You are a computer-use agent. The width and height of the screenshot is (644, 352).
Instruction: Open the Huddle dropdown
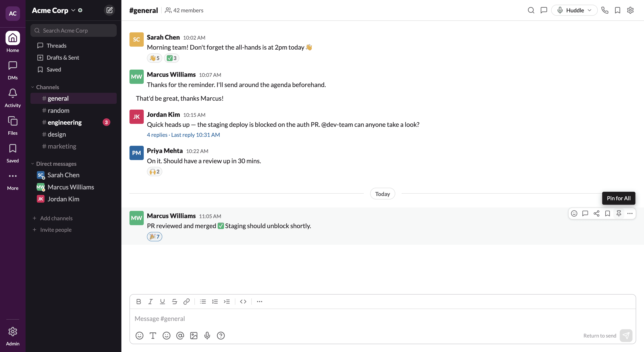coord(574,10)
